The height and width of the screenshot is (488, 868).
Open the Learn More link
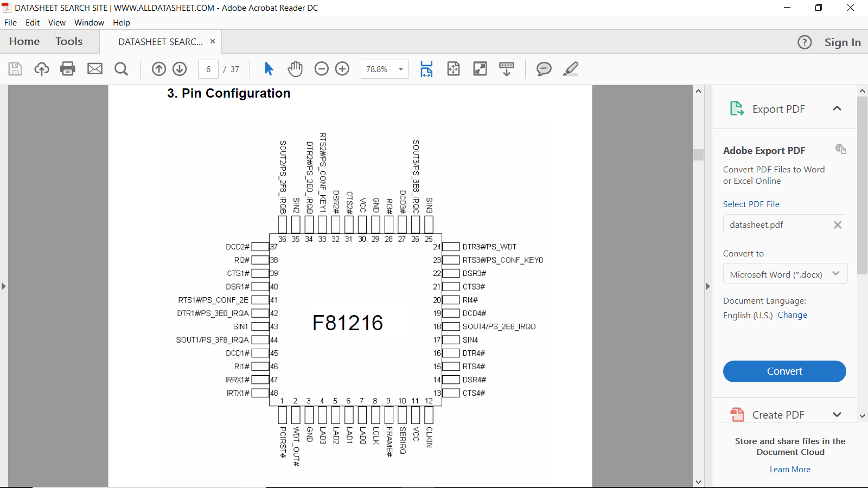click(790, 470)
